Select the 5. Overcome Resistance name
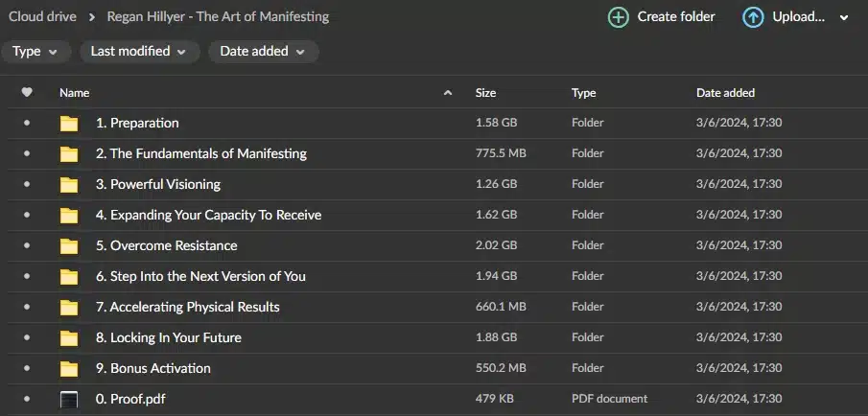 pyautogui.click(x=167, y=245)
